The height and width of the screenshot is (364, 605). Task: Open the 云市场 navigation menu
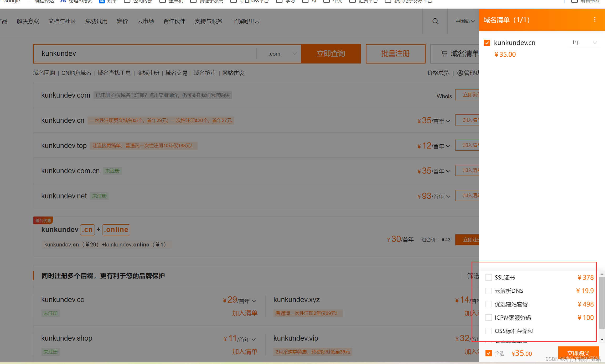click(x=146, y=21)
